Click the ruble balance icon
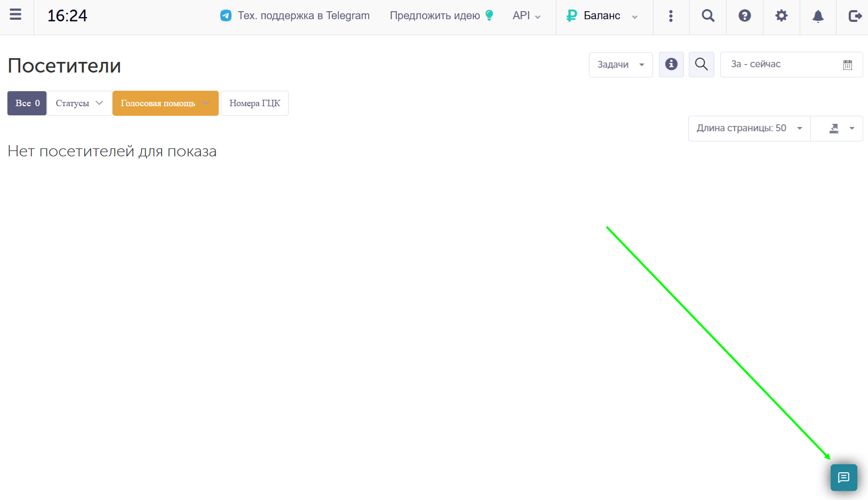The image size is (868, 500). tap(571, 16)
